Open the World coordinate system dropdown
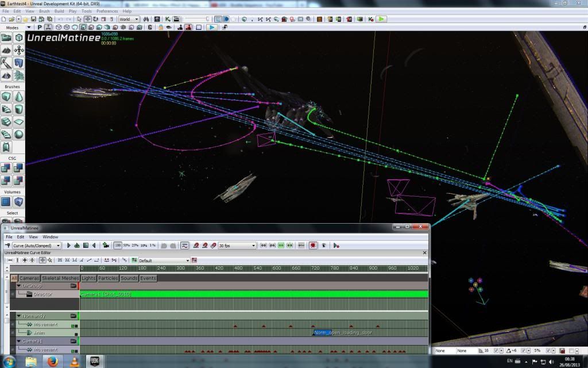Screen dimensions: 588x368 tap(129, 19)
